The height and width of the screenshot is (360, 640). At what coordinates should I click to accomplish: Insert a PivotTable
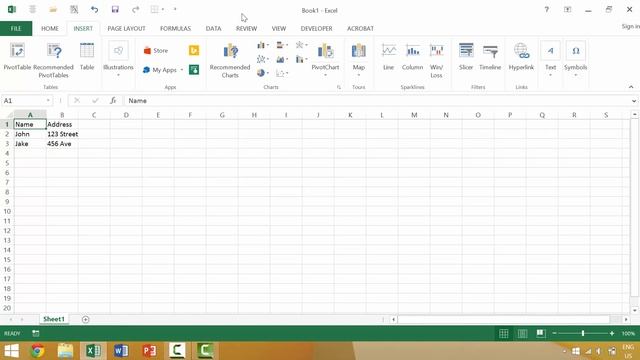17,57
